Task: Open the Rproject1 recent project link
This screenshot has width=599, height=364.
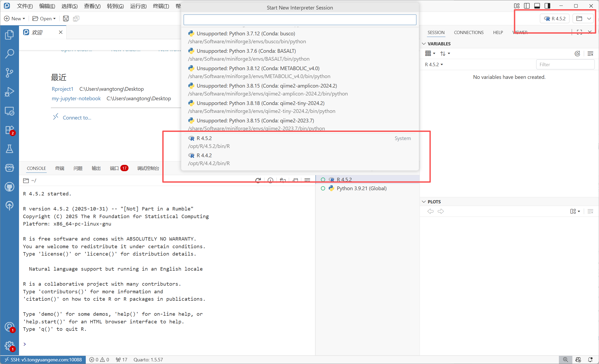Action: pos(62,89)
